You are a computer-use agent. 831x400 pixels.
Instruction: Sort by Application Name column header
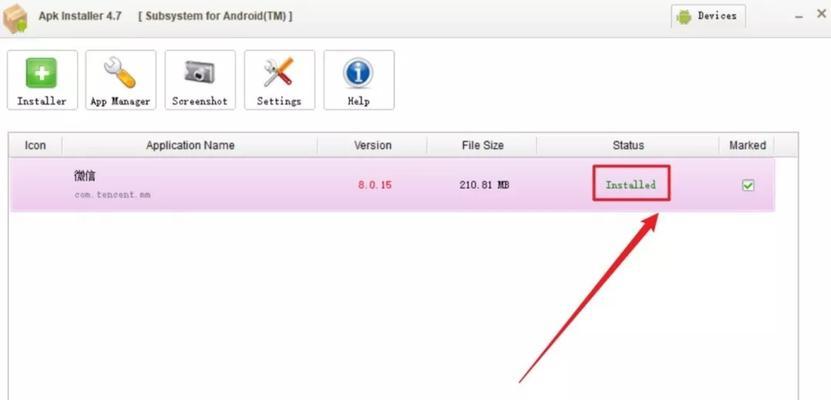[190, 145]
